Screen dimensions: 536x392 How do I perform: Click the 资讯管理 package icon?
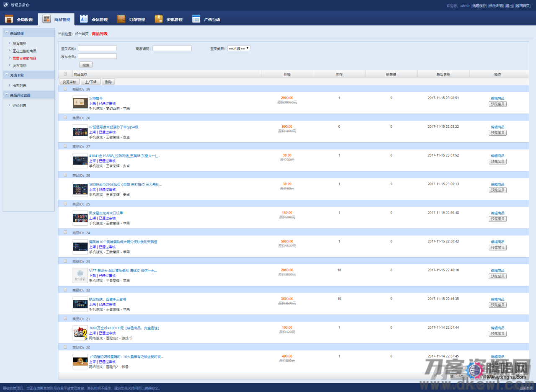point(159,19)
